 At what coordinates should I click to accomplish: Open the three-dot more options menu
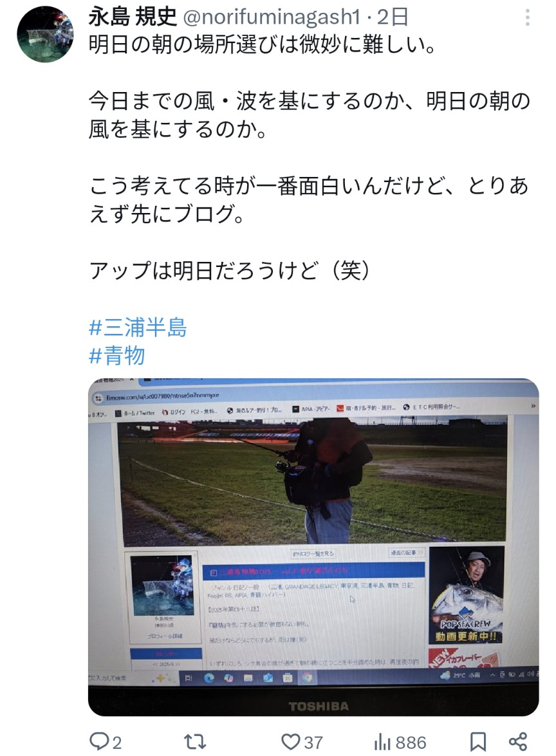tap(528, 18)
